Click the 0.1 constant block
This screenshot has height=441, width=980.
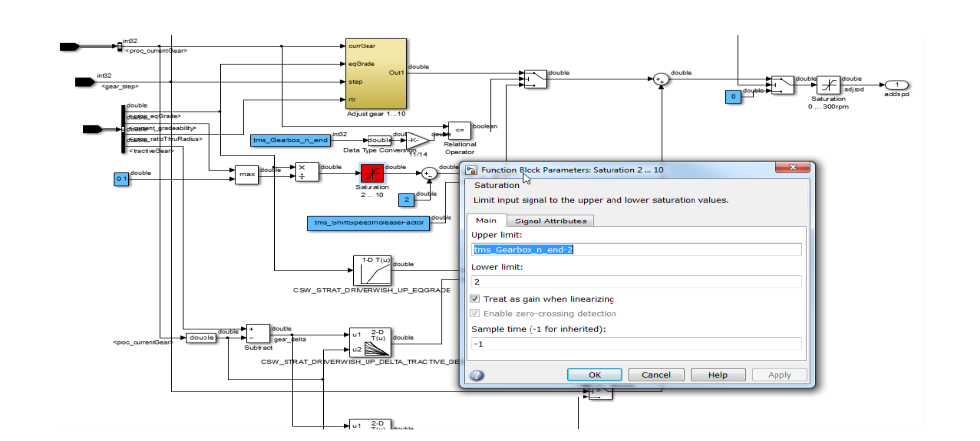pyautogui.click(x=122, y=180)
